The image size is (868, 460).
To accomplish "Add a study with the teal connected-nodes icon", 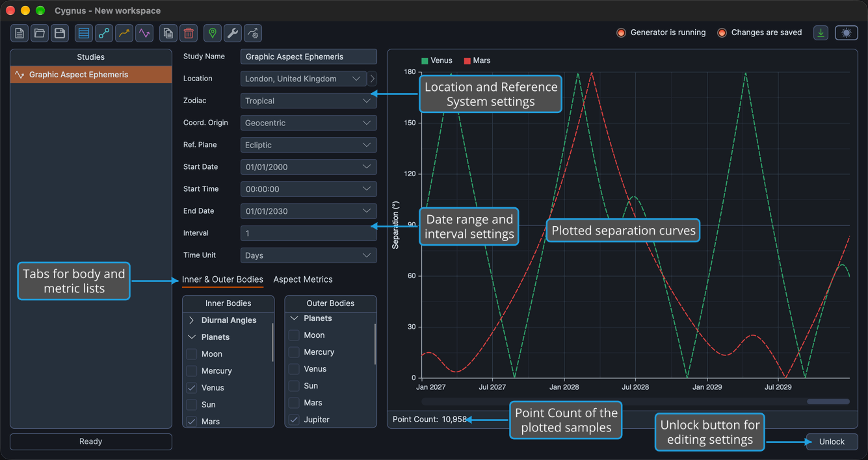I will (104, 33).
